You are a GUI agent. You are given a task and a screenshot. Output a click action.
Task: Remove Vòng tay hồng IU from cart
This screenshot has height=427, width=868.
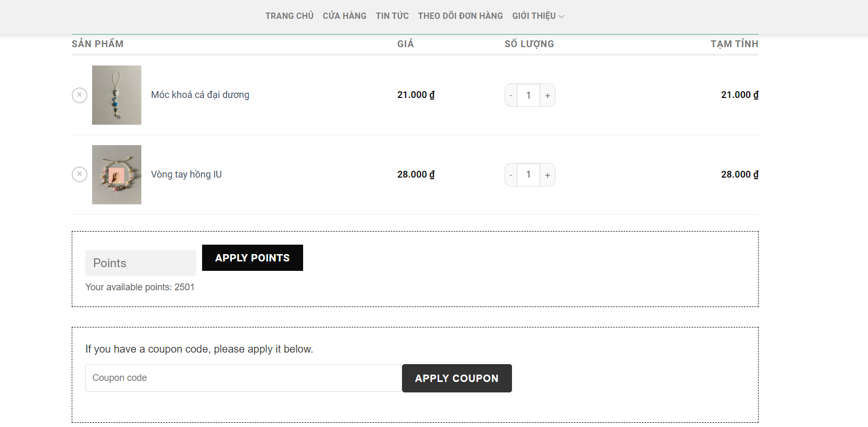click(x=80, y=174)
